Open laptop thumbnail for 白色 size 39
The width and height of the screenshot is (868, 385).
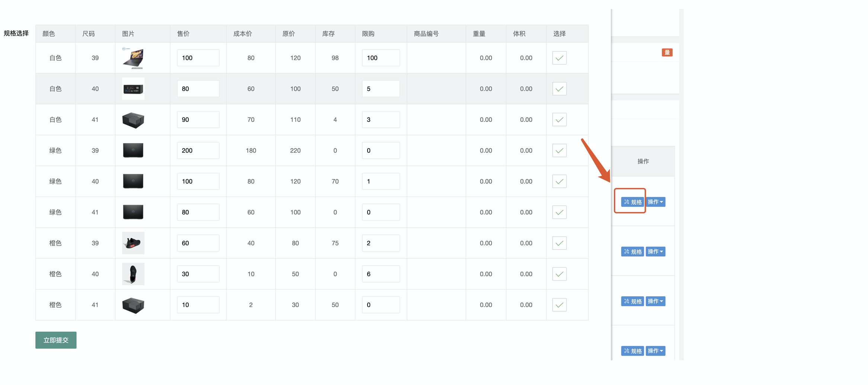coord(133,58)
